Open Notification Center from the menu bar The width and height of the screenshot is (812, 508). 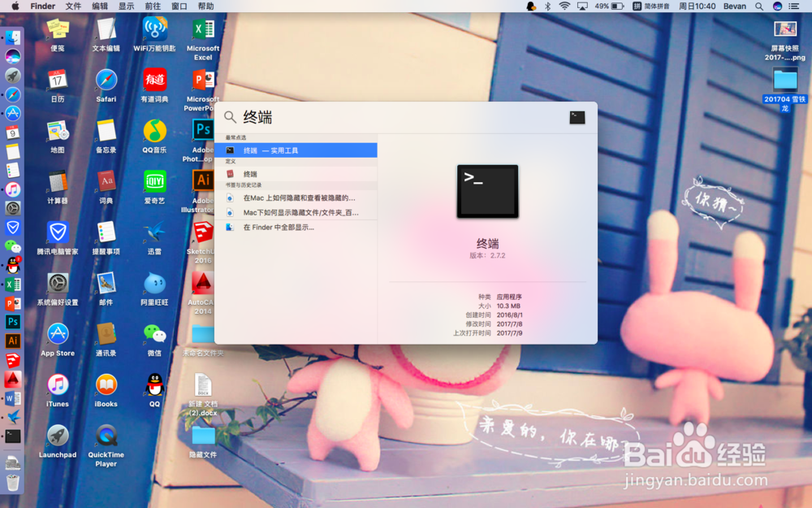pos(793,7)
